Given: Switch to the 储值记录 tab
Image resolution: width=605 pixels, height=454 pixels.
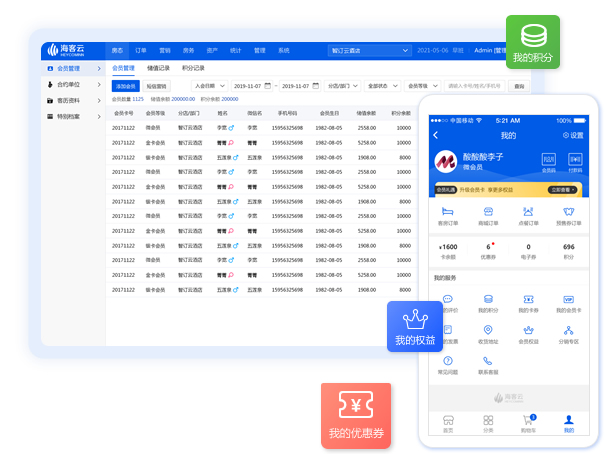Looking at the screenshot, I should coord(158,68).
